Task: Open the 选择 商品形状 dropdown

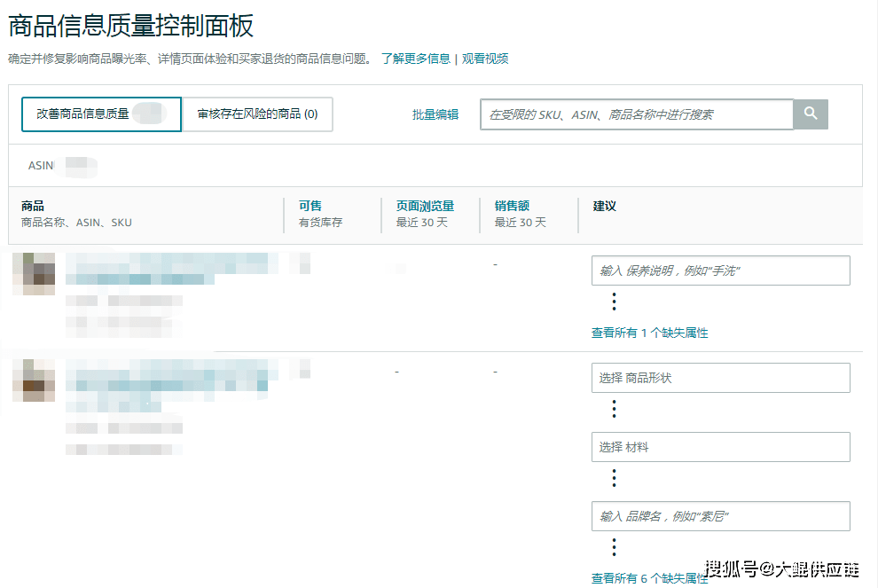Action: [720, 378]
